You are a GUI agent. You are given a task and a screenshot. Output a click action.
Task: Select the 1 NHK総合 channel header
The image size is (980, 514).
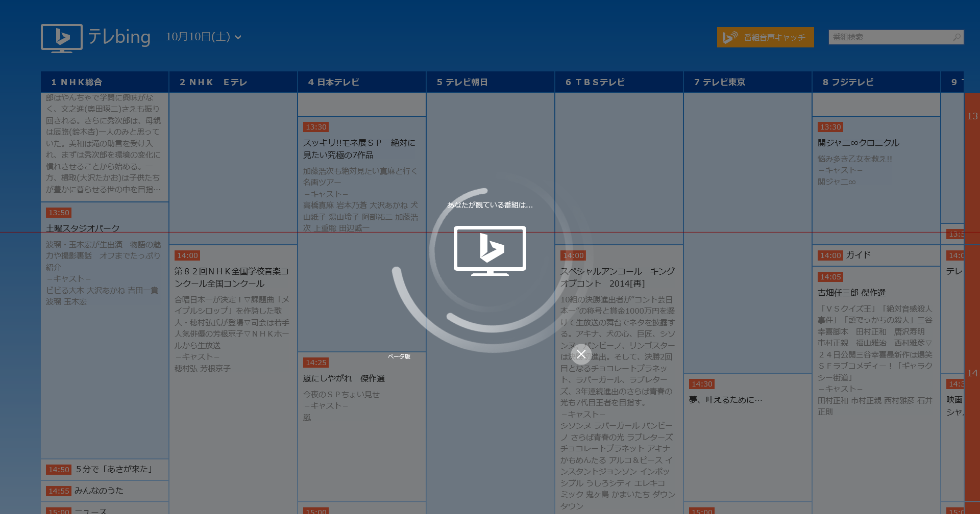pyautogui.click(x=105, y=82)
